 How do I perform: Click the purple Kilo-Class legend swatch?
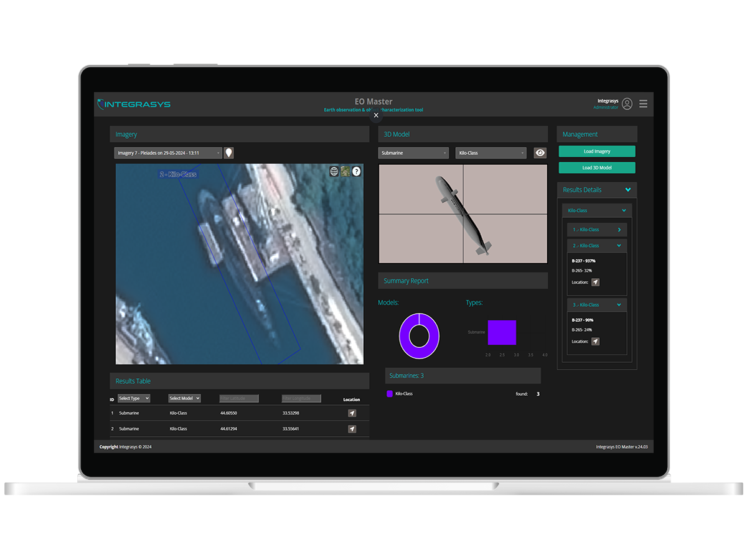click(x=390, y=394)
